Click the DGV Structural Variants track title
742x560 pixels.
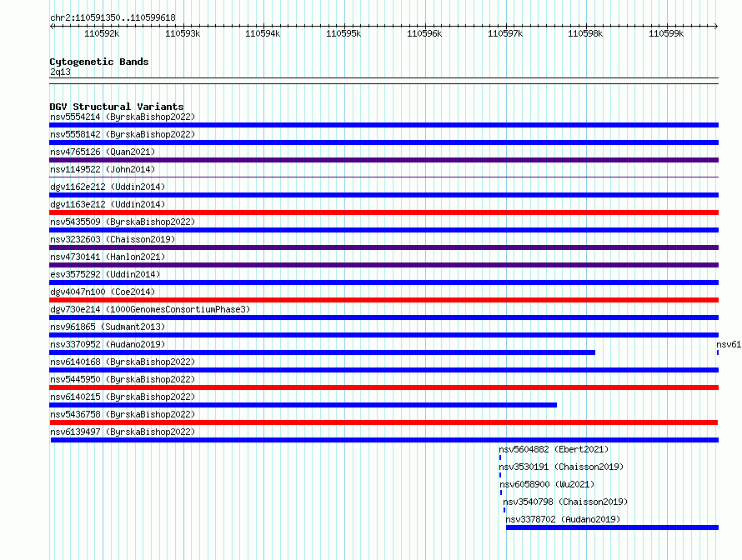coord(117,107)
